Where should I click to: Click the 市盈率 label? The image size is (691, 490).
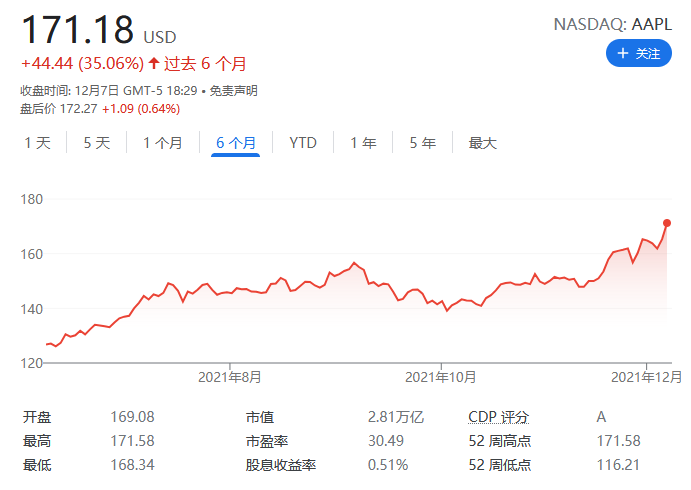point(267,441)
